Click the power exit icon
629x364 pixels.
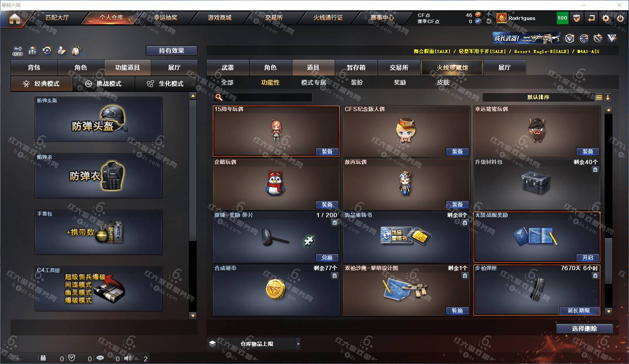click(620, 18)
